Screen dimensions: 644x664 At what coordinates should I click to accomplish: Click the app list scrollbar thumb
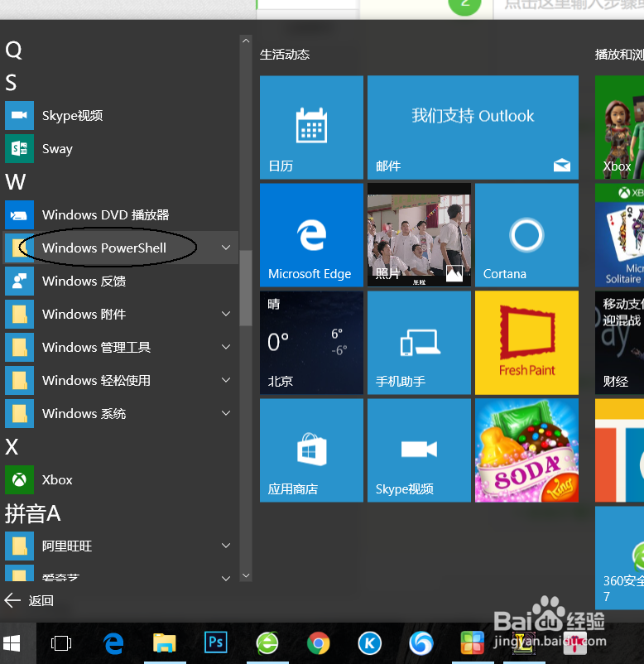pyautogui.click(x=246, y=288)
